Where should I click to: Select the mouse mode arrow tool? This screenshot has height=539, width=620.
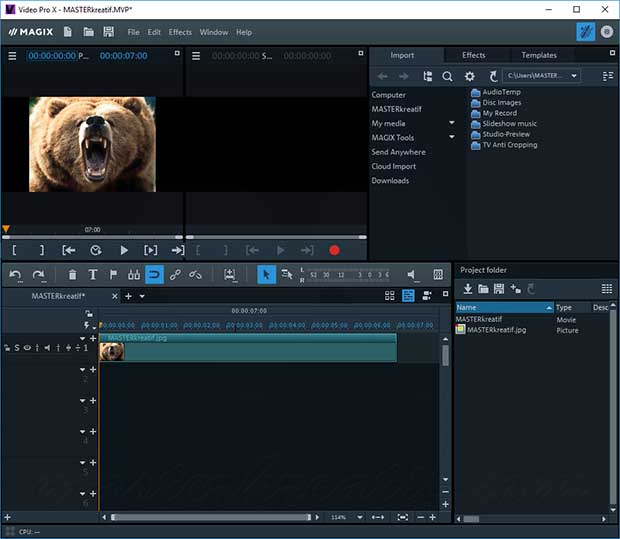click(x=266, y=274)
